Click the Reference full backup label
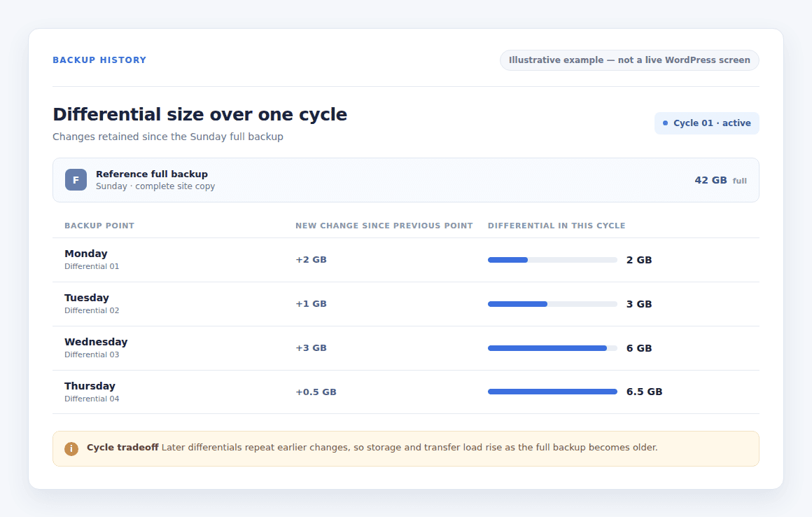 pyautogui.click(x=152, y=174)
